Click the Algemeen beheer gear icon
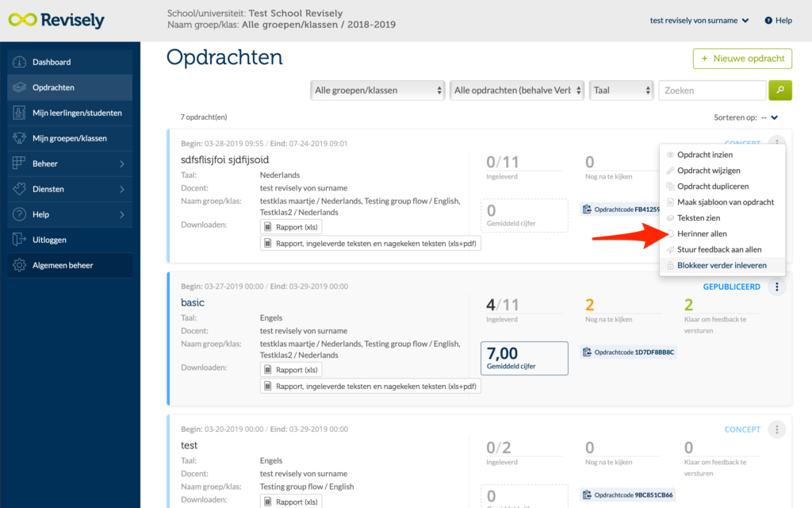 pyautogui.click(x=19, y=265)
